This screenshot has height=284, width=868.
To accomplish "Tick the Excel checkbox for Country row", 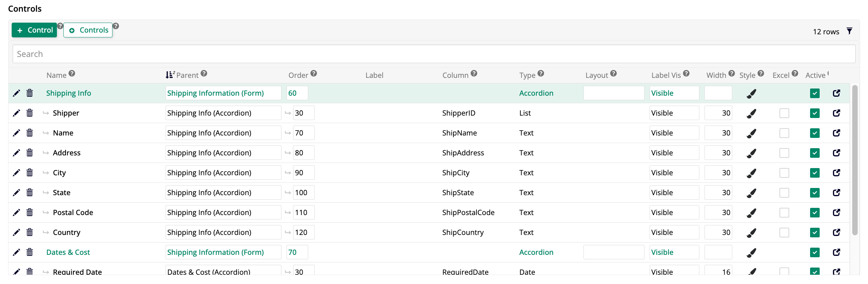I will pos(784,233).
